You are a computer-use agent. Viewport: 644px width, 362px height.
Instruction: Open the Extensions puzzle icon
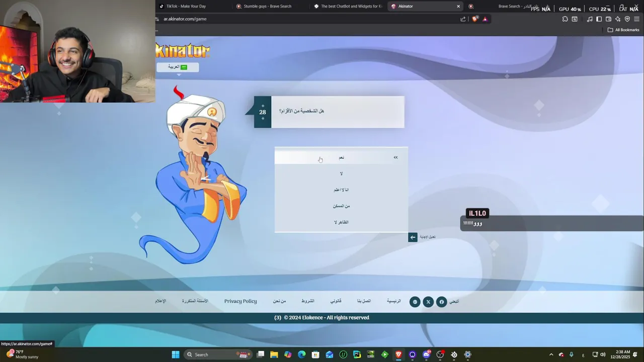pos(565,19)
